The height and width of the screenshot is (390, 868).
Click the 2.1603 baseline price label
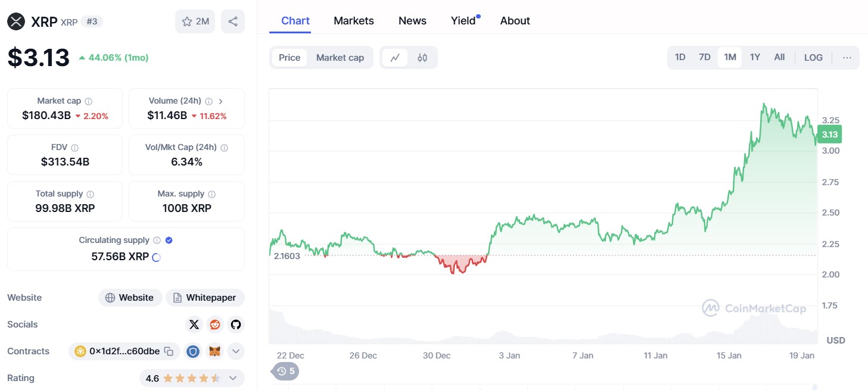(287, 255)
